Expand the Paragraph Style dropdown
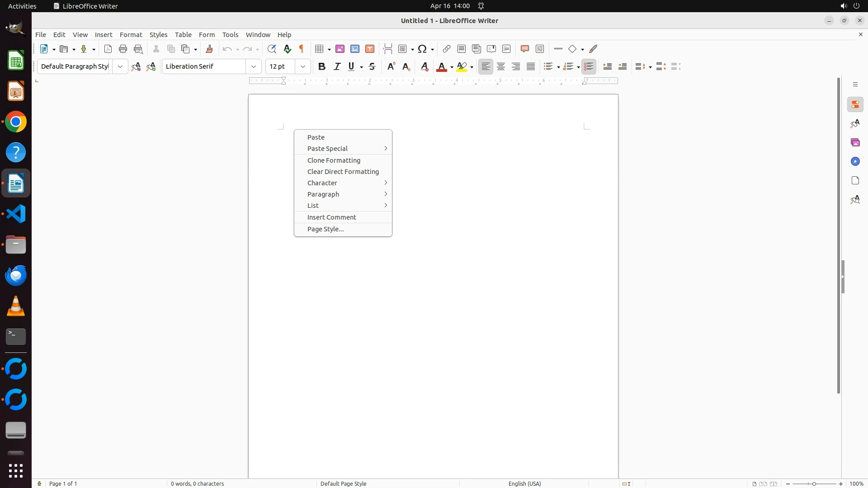The height and width of the screenshot is (488, 868). (120, 66)
